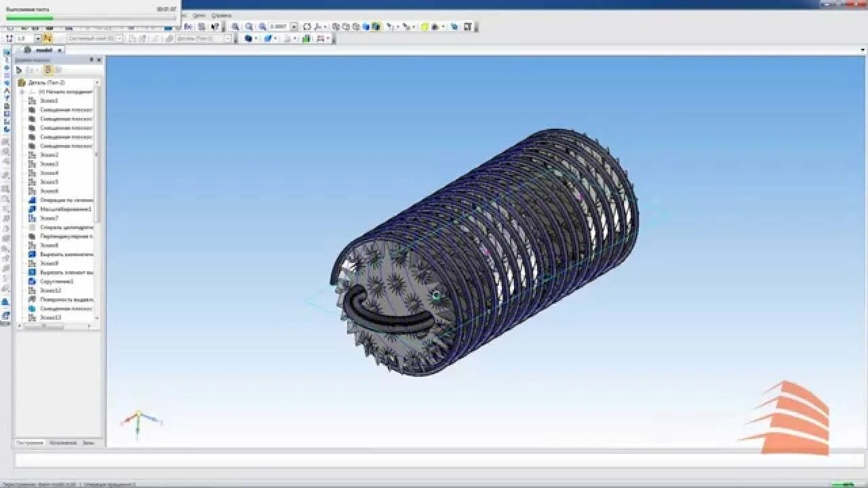Open the Окно menu
Image resolution: width=868 pixels, height=488 pixels.
199,15
